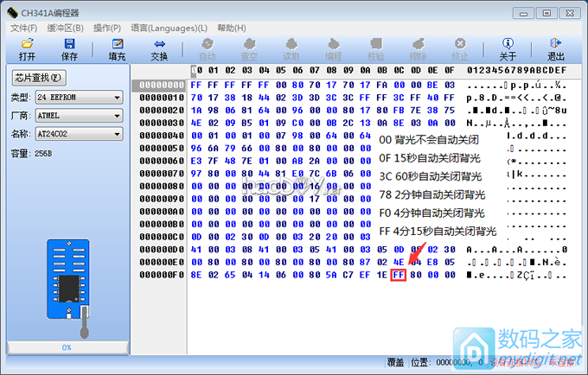Viewport: 588px width, 375px height.
Task: Click the 校验 (Verify) toolbar icon
Action: pos(375,49)
